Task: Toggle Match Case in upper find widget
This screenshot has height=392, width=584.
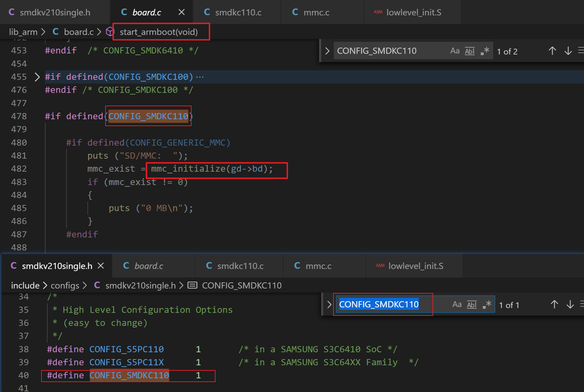Action: pyautogui.click(x=454, y=51)
